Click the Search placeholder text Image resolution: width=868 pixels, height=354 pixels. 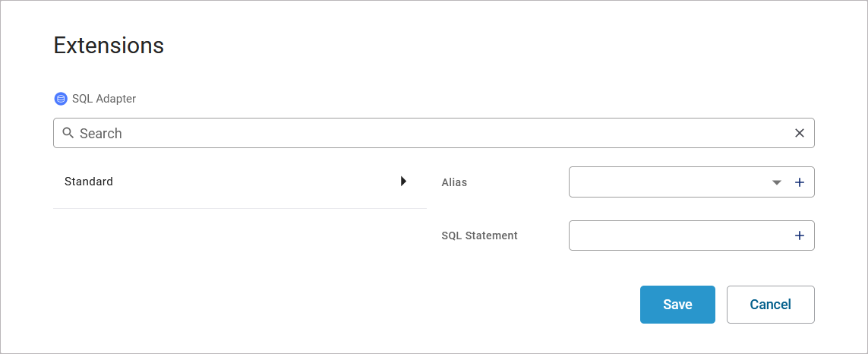[x=101, y=134]
